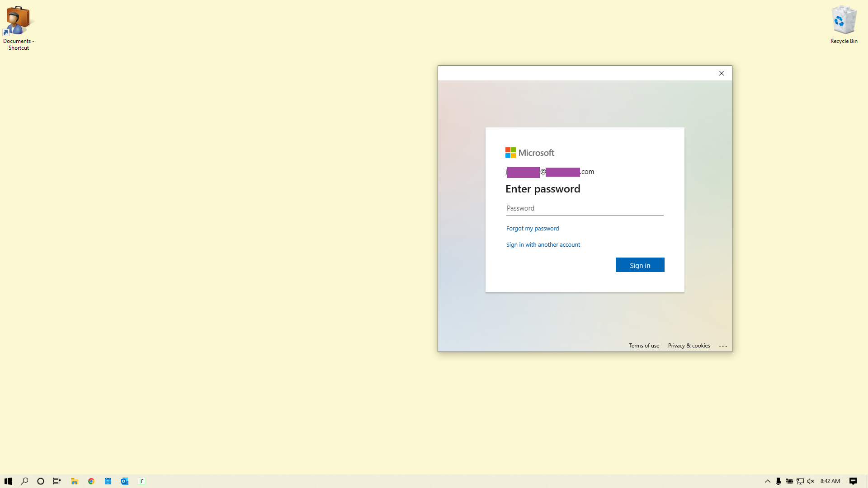Open the Windows Start menu
This screenshot has width=868, height=488.
[8, 481]
